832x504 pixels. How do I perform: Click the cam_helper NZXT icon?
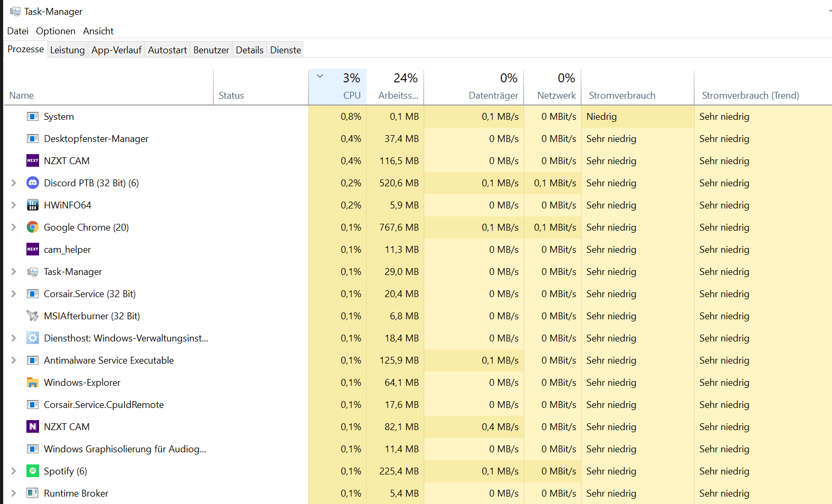pos(33,250)
